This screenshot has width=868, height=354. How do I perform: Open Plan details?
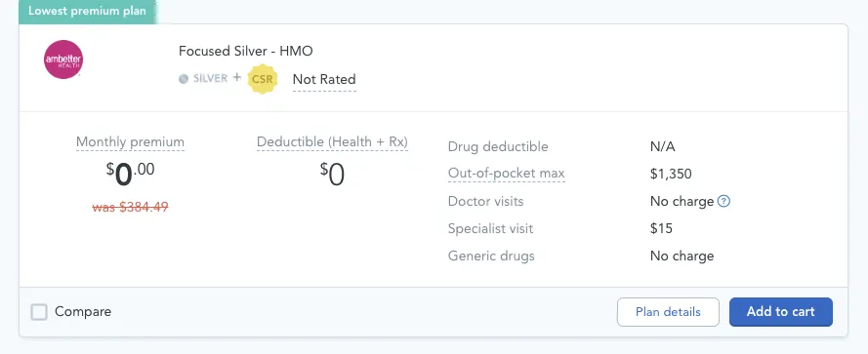click(668, 312)
